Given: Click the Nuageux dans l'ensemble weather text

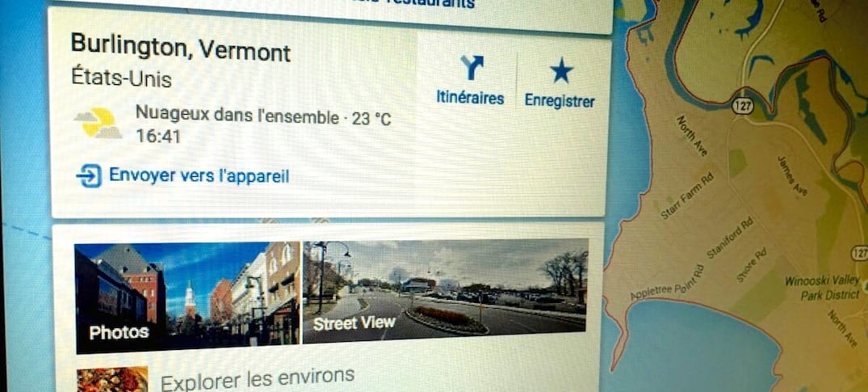Looking at the screenshot, I should click(237, 115).
